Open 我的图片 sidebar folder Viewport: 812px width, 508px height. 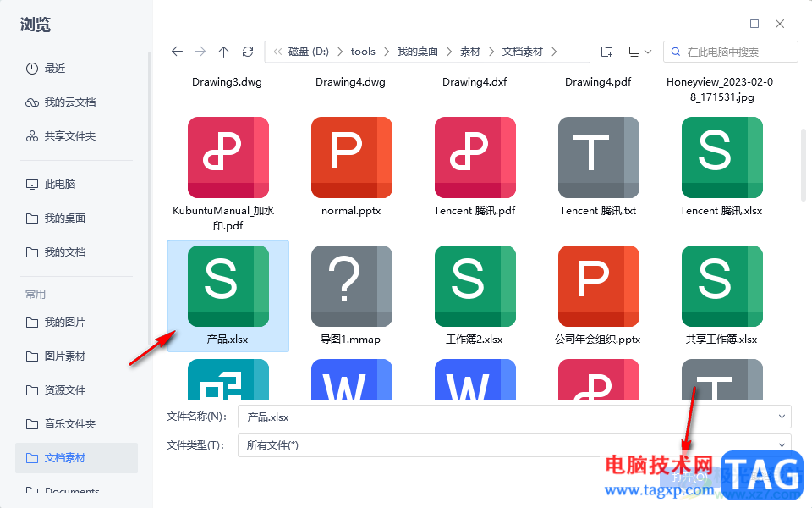click(x=56, y=323)
